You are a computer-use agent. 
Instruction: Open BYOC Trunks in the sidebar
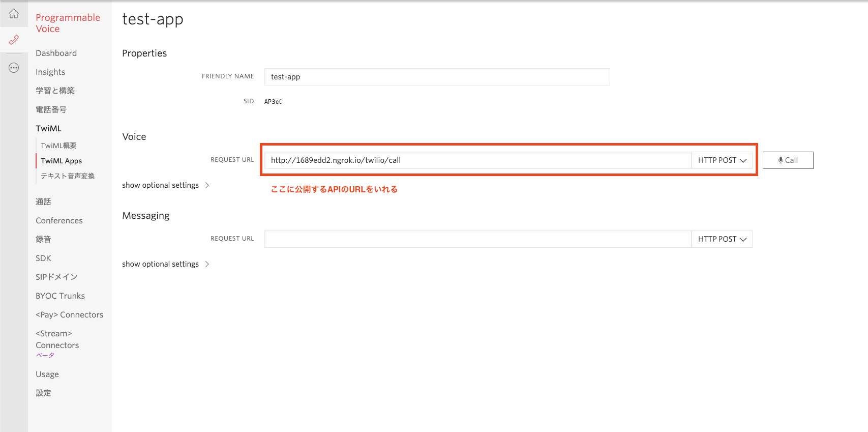click(x=60, y=296)
